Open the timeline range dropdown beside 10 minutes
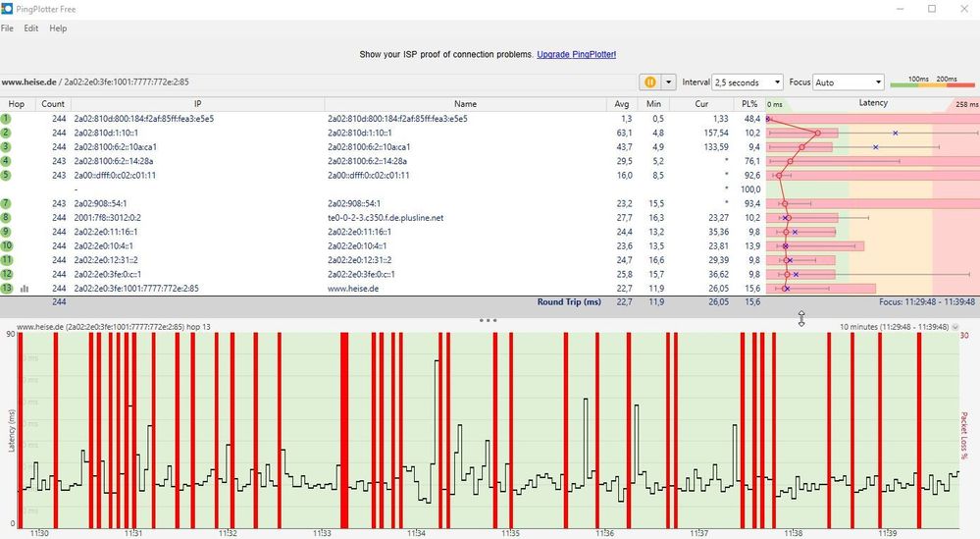This screenshot has height=539, width=980. [955, 327]
